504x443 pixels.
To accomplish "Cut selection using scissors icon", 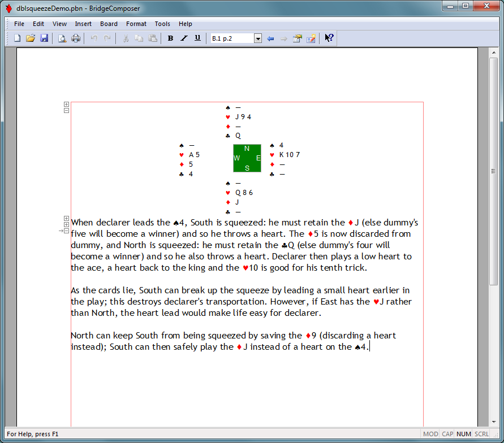I will [x=126, y=38].
